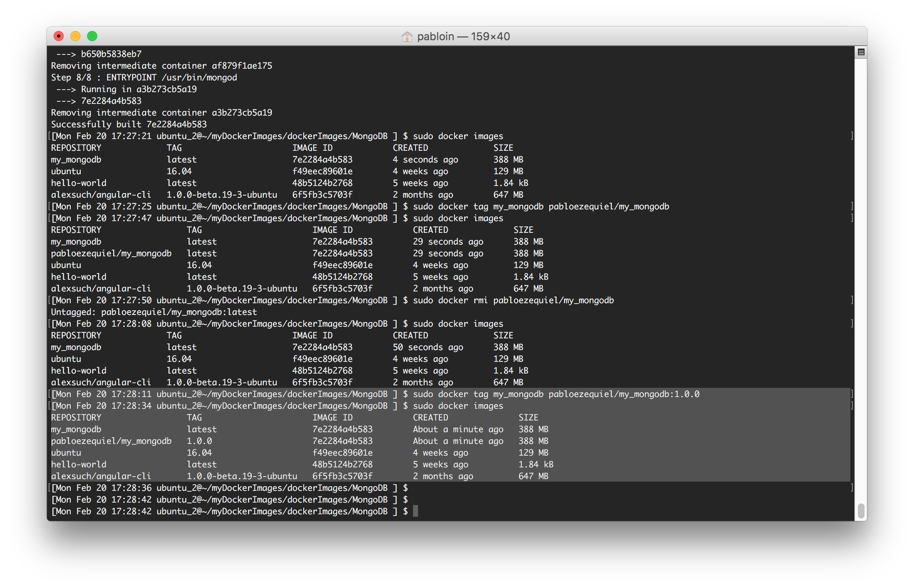This screenshot has width=914, height=588.
Task: Click the scrollbar thumb at bottom right
Action: (861, 511)
